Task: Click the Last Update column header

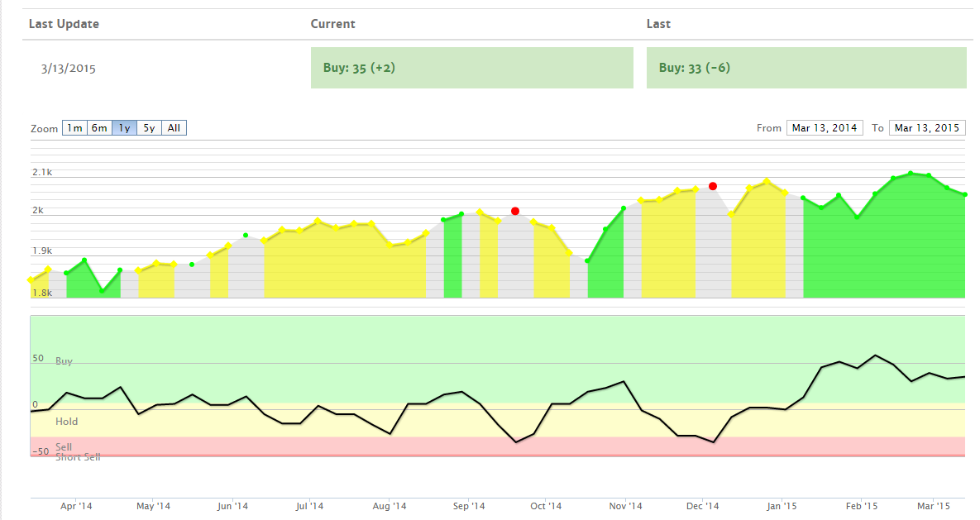Action: tap(64, 24)
